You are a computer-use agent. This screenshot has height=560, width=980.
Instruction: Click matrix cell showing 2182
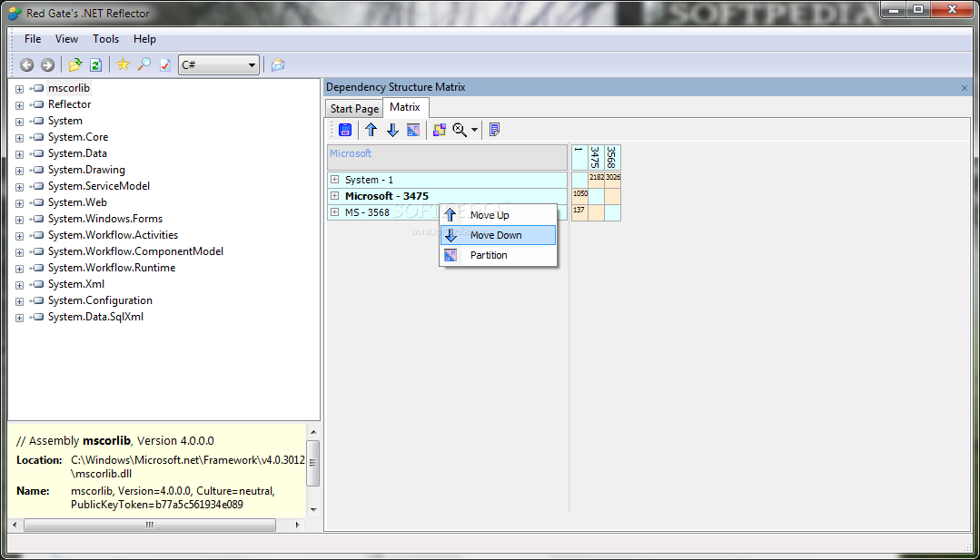pyautogui.click(x=596, y=180)
